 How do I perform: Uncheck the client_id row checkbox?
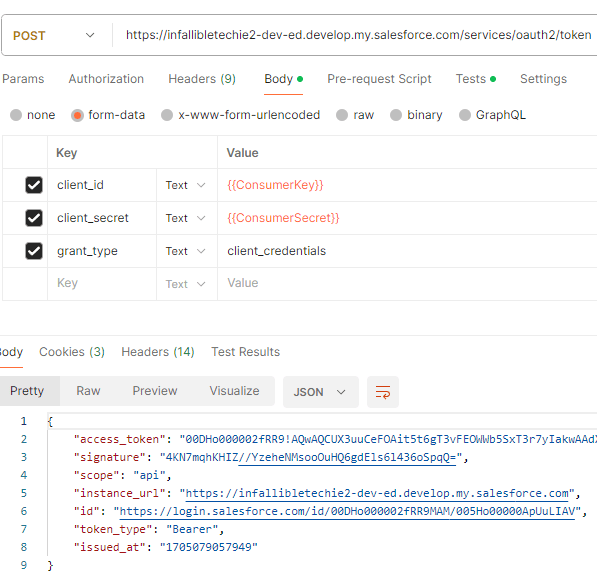point(34,185)
